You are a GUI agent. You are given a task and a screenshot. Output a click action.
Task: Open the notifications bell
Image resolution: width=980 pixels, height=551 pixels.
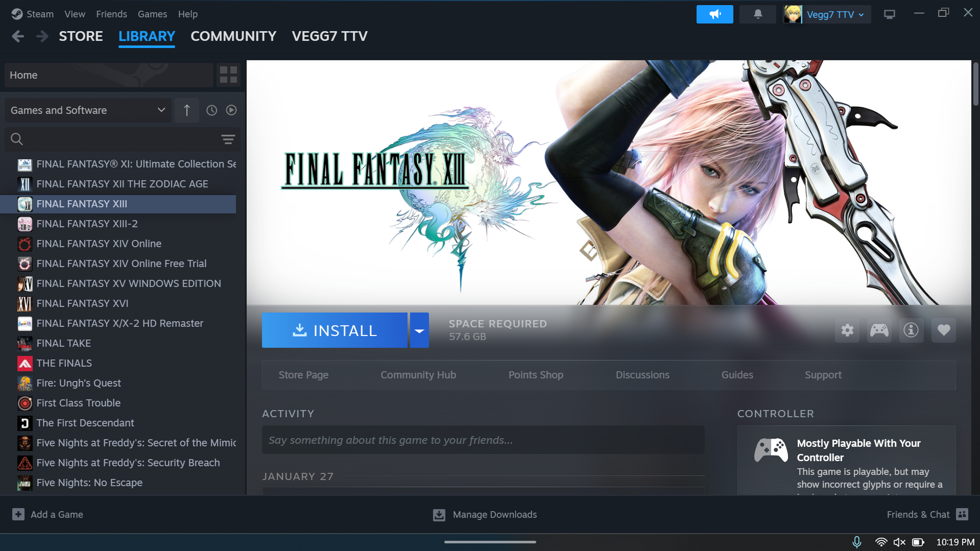pyautogui.click(x=758, y=14)
